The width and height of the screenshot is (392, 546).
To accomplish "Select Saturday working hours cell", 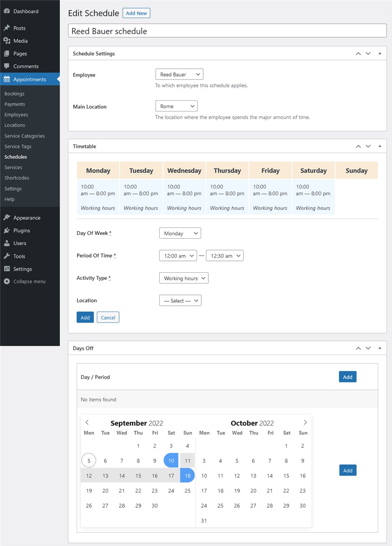I will [x=314, y=197].
